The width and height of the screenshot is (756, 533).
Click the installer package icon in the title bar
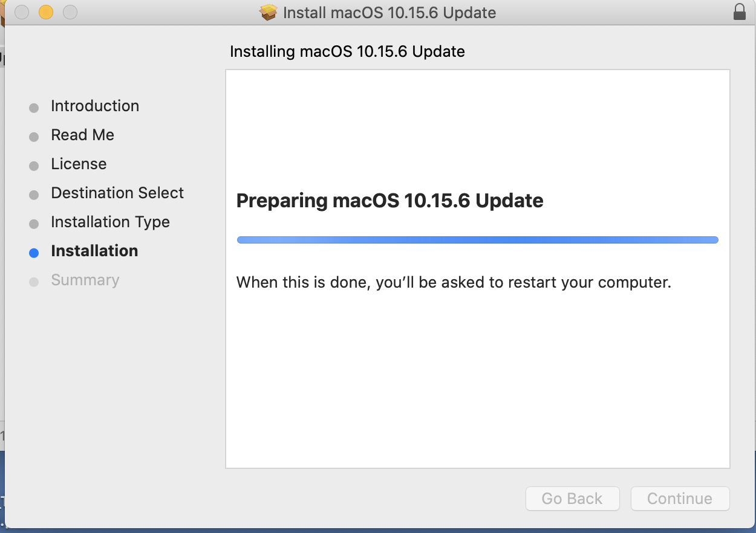click(266, 12)
